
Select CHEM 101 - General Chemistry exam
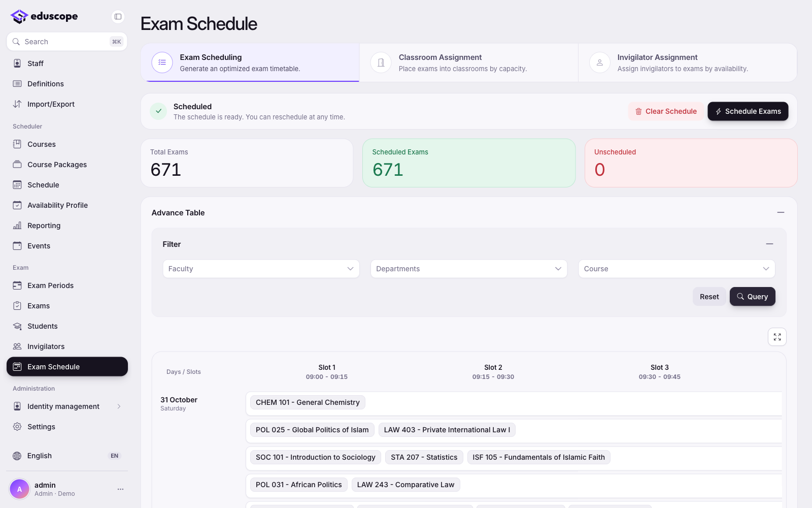pyautogui.click(x=308, y=402)
